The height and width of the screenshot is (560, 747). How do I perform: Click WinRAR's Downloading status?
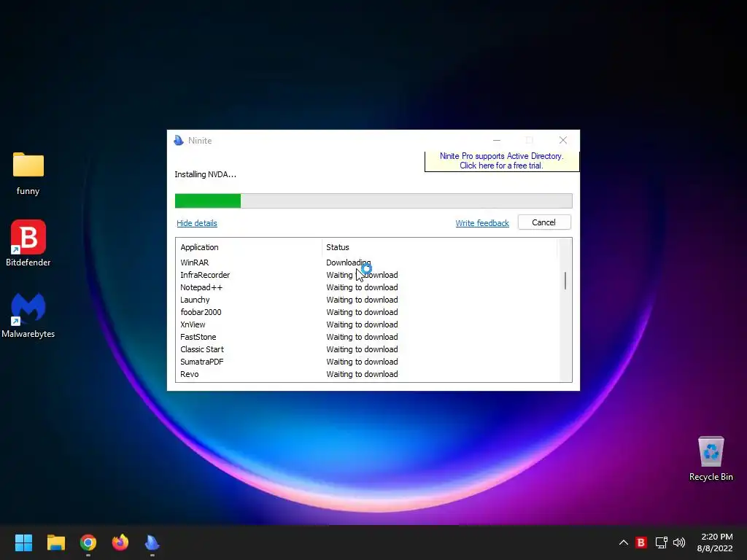coord(348,262)
